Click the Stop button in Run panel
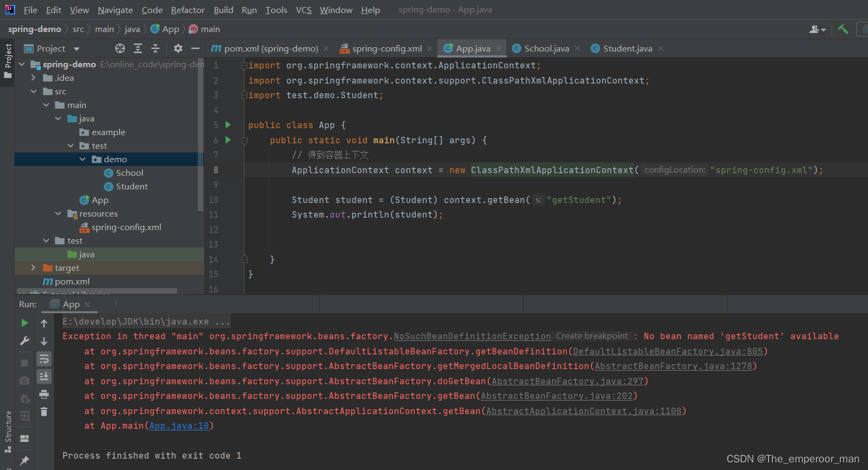 (x=24, y=363)
